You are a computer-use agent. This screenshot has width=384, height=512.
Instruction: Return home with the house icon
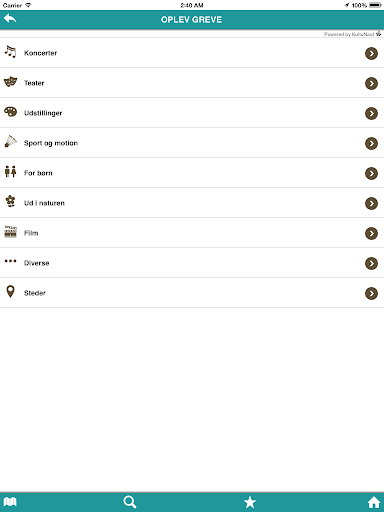coord(374,502)
